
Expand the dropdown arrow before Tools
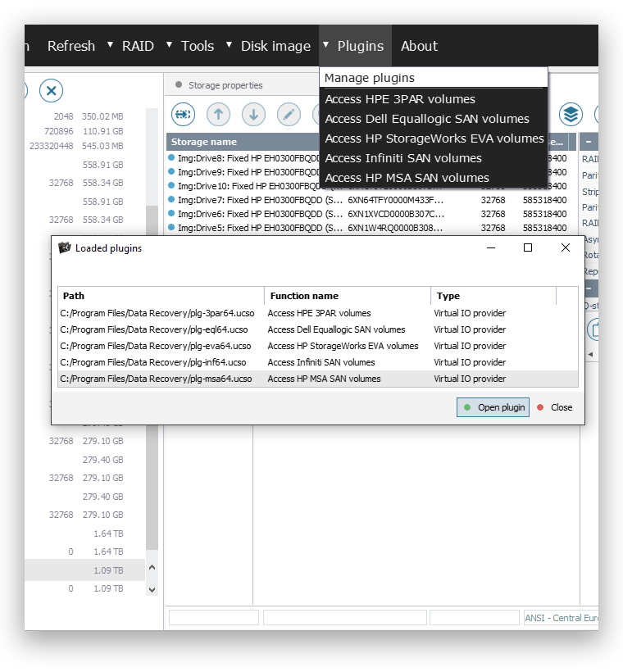[x=170, y=44]
